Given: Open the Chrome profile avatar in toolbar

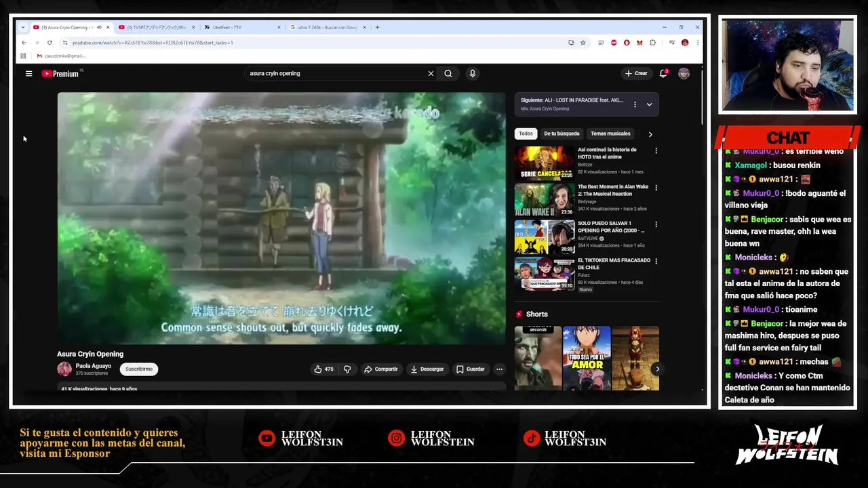Looking at the screenshot, I should click(x=685, y=43).
